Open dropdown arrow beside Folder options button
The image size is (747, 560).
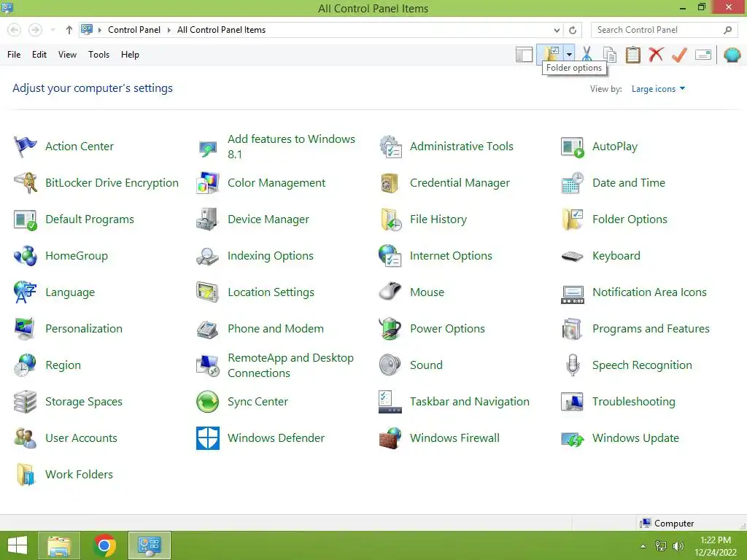click(x=569, y=54)
